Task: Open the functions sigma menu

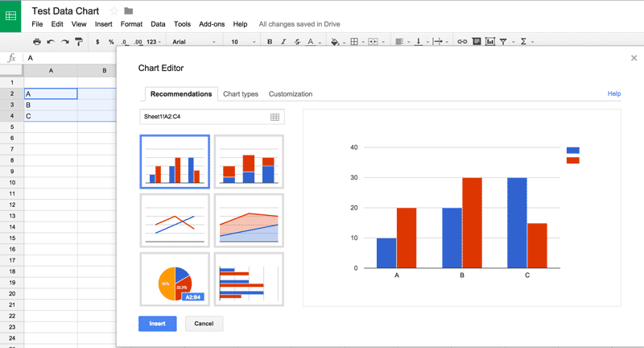Action: point(523,42)
